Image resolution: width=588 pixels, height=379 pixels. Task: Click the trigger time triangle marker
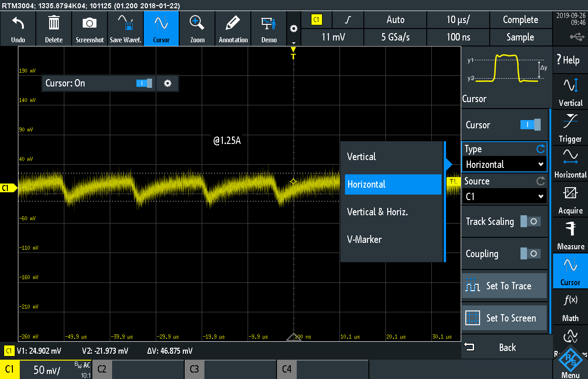294,337
